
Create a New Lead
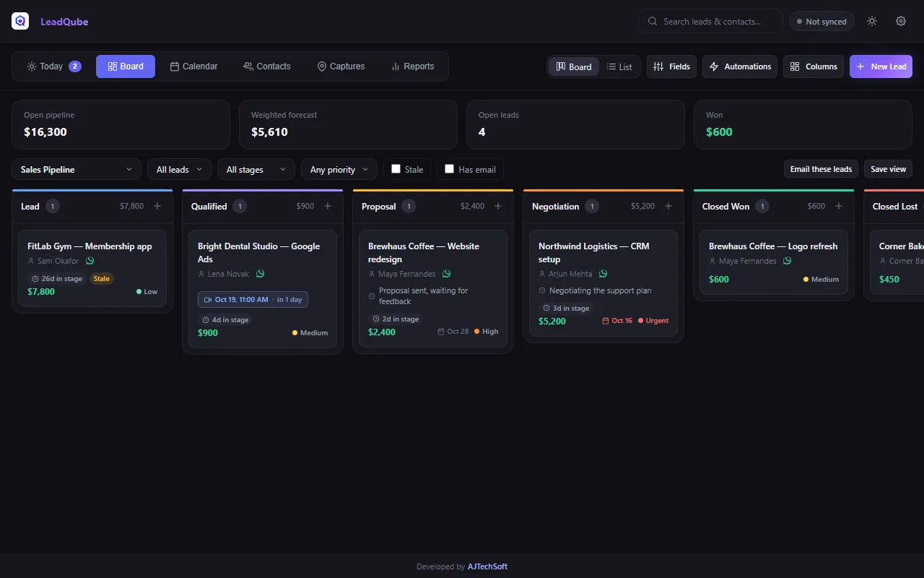coord(881,66)
